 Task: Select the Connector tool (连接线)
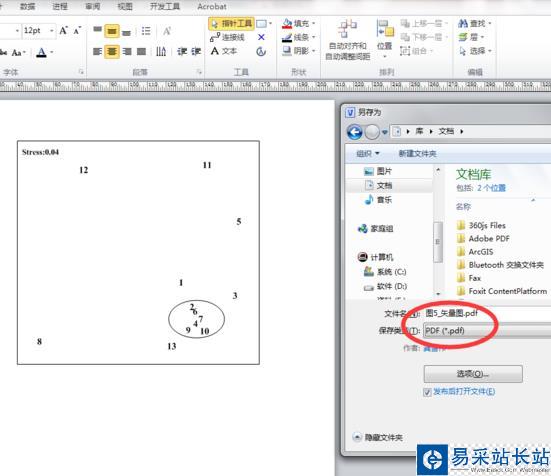point(227,37)
